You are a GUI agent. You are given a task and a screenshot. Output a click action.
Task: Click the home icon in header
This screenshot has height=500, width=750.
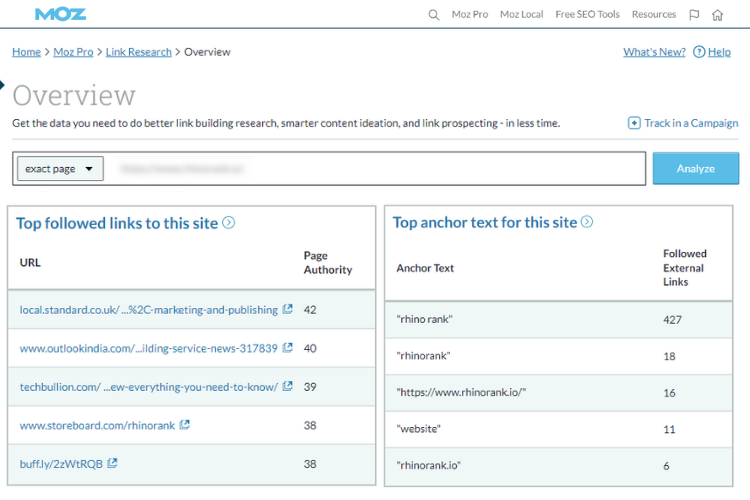[717, 15]
